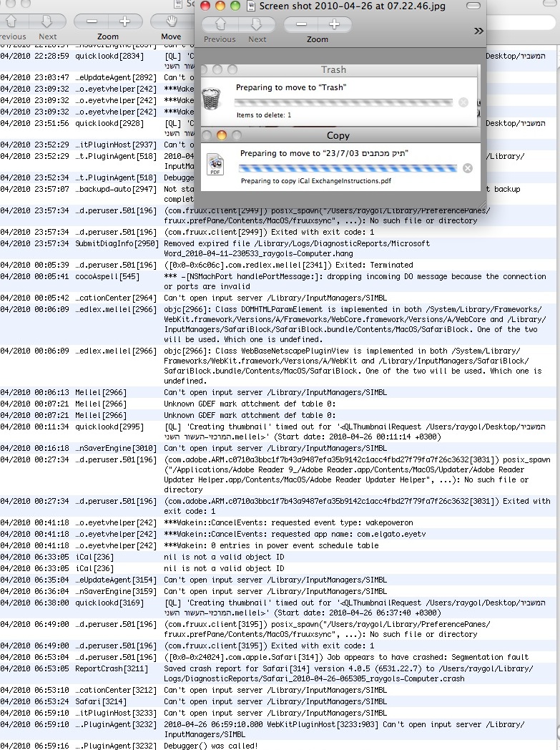This screenshot has width=560, height=750.
Task: Select 'Mellel[2966]' in the 00:06:13 row
Action: pos(101,392)
